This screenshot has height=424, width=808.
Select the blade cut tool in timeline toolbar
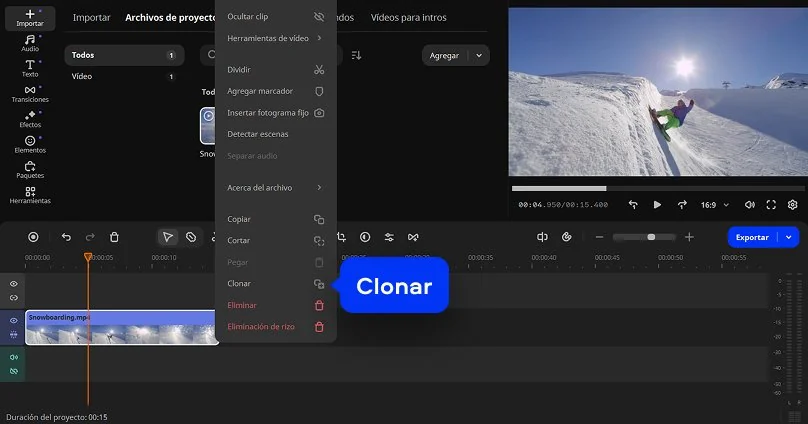tap(190, 237)
